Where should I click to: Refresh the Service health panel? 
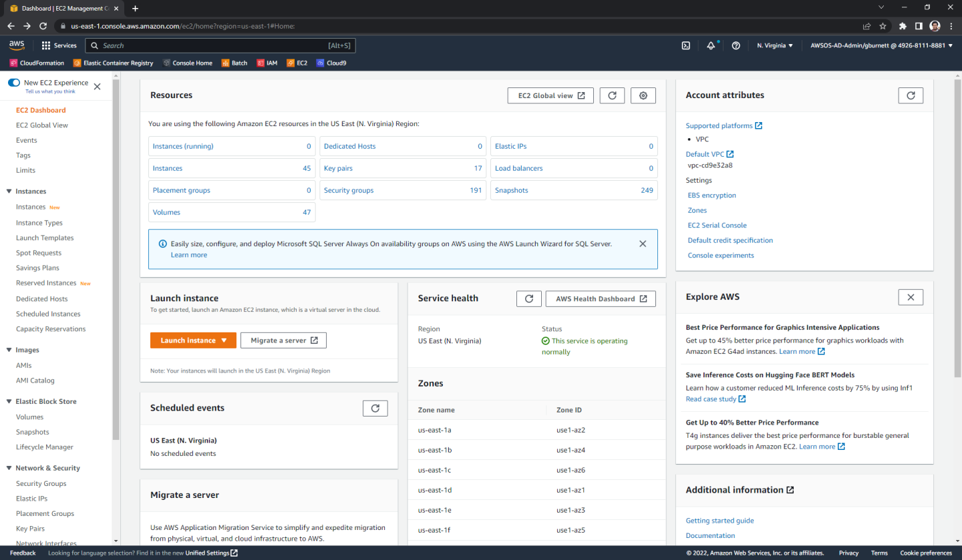[528, 298]
